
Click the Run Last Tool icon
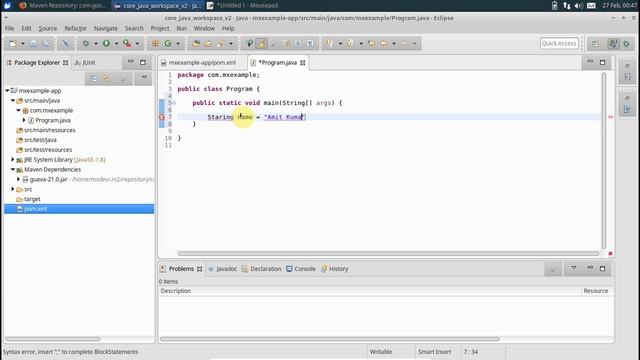(x=127, y=43)
